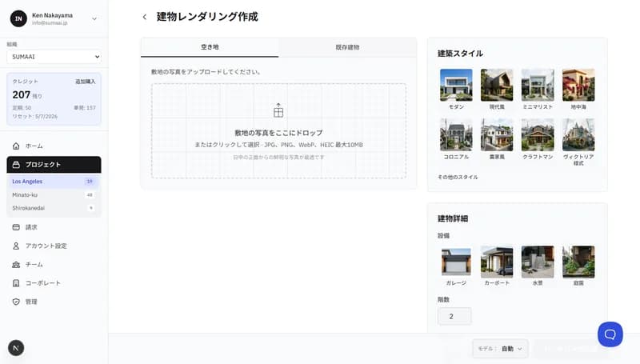Select the 現代風 architecture style
This screenshot has width=640, height=364.
tap(497, 90)
